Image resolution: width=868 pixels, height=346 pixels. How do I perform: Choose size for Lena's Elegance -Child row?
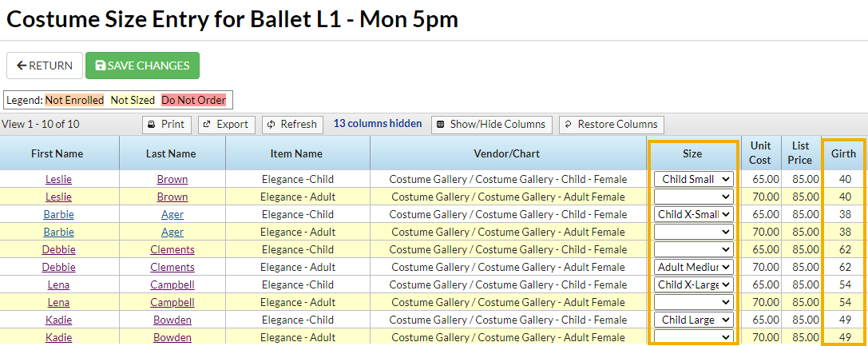point(693,284)
